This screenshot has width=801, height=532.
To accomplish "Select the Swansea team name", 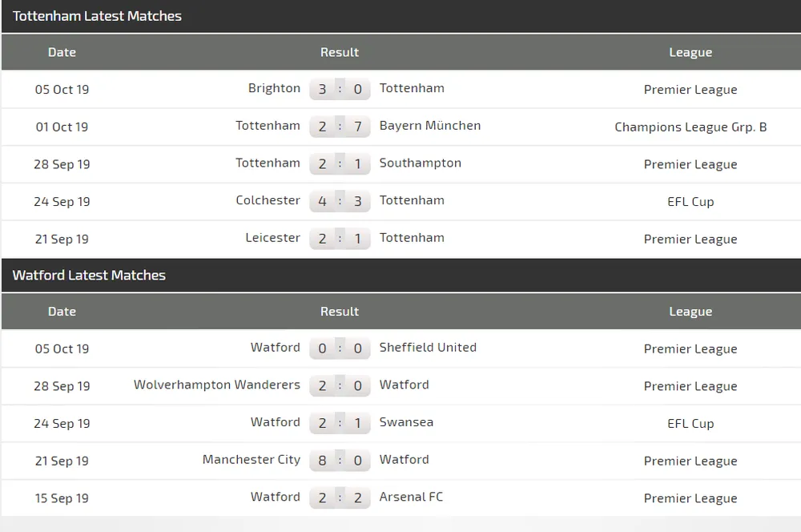I will pyautogui.click(x=406, y=422).
